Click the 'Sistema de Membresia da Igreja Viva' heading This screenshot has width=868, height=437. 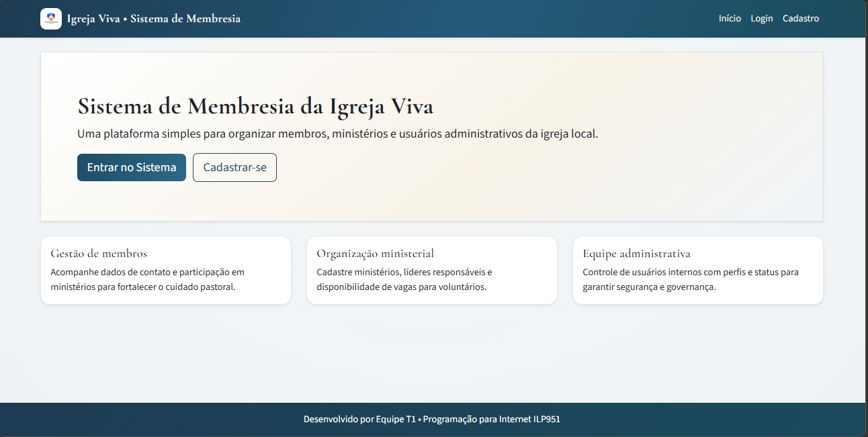pos(255,107)
